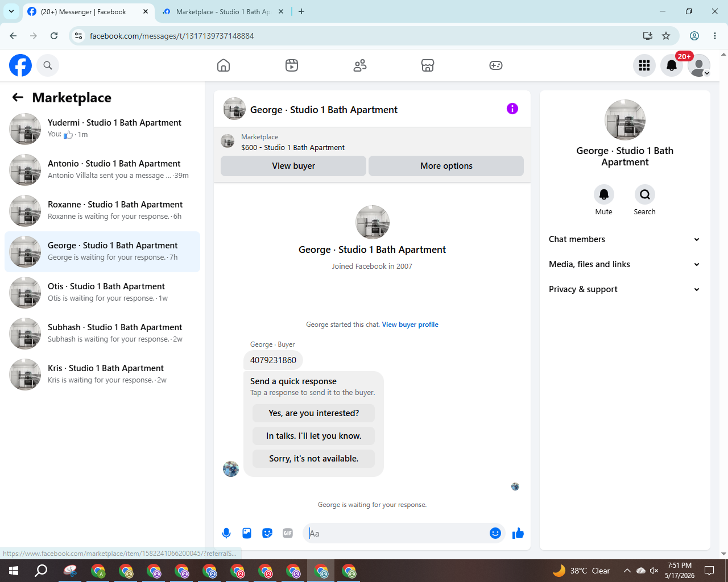
Task: Click George's 4079231860 message bubble
Action: 273,360
